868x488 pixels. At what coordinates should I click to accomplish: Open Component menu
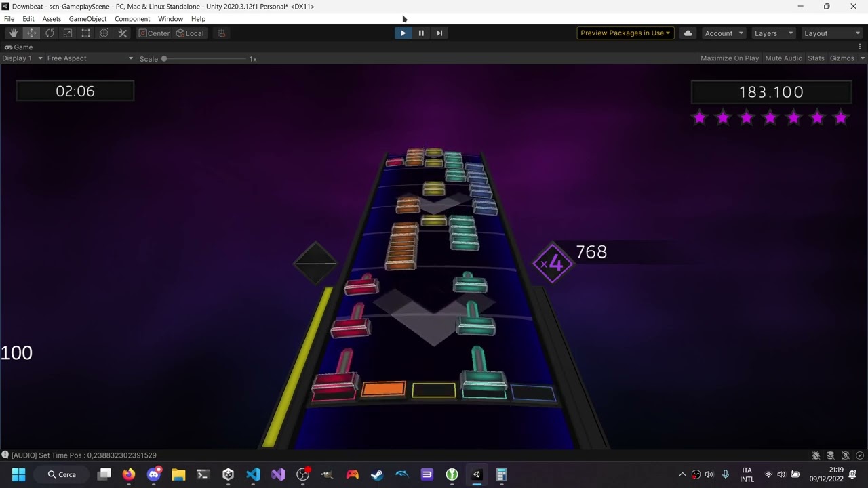point(132,19)
